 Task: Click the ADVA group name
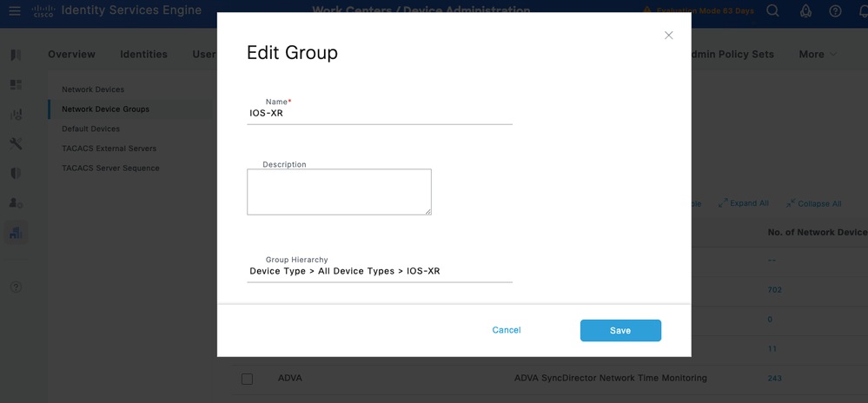[290, 378]
